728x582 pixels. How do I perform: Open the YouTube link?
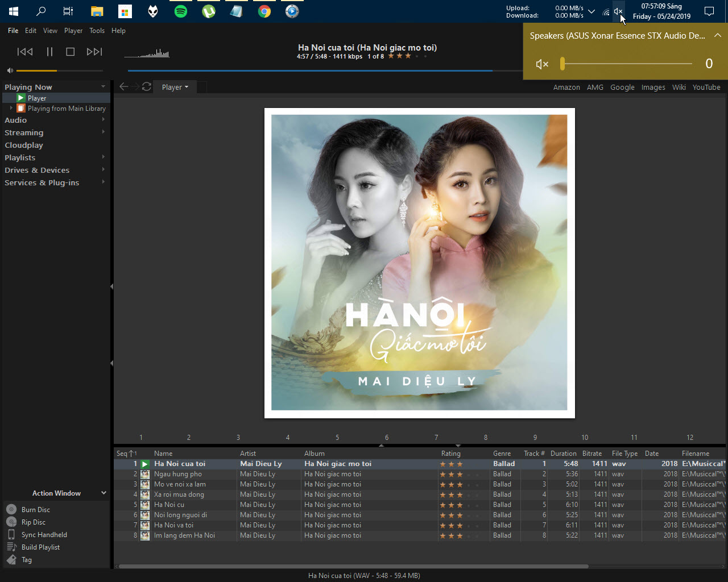(706, 87)
